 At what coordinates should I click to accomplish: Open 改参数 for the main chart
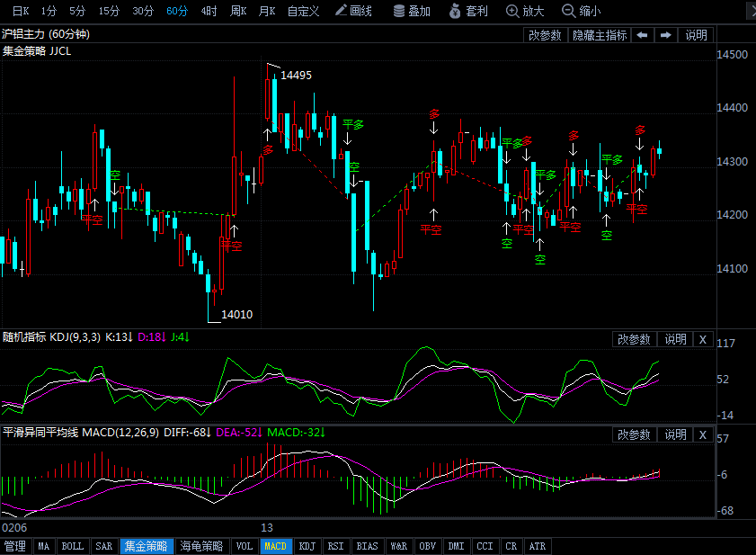point(545,35)
